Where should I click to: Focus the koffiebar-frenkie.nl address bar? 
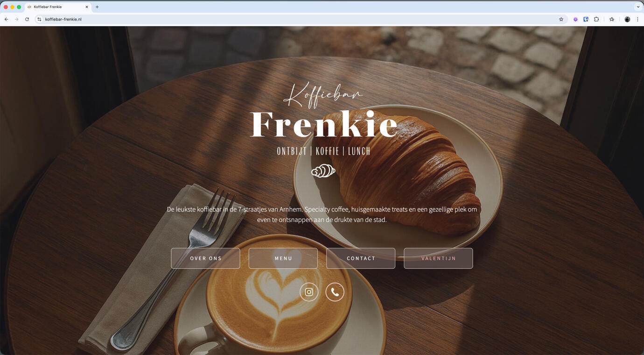[299, 19]
